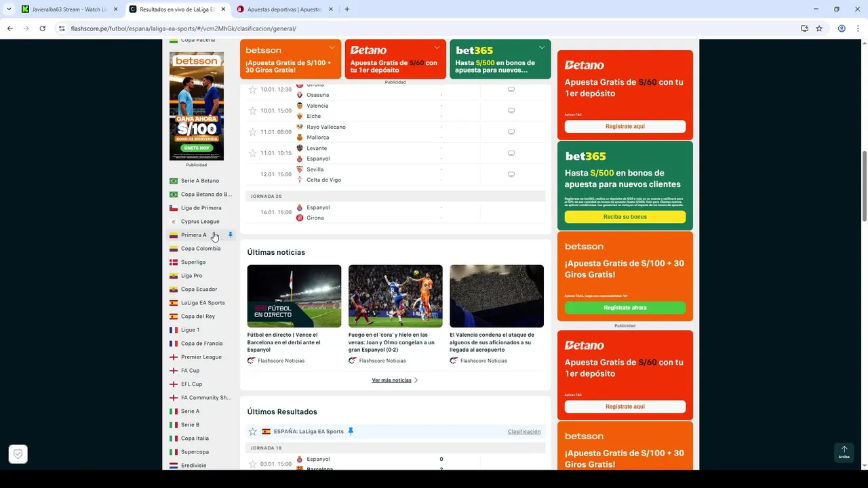This screenshot has width=868, height=488.
Task: Expand the betsson top banner chevron
Action: click(x=332, y=47)
